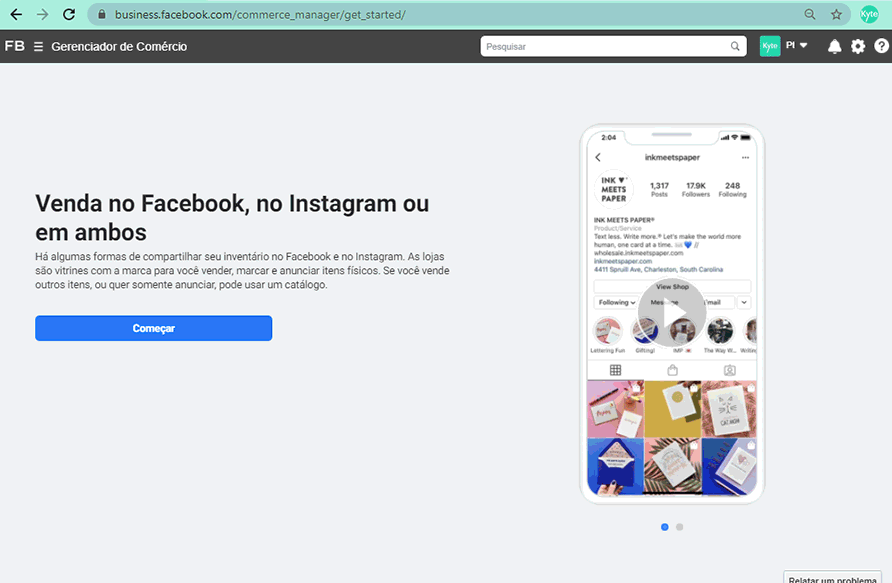The image size is (892, 583).
Task: Click the search magnifier icon in Pesquisar
Action: [735, 47]
